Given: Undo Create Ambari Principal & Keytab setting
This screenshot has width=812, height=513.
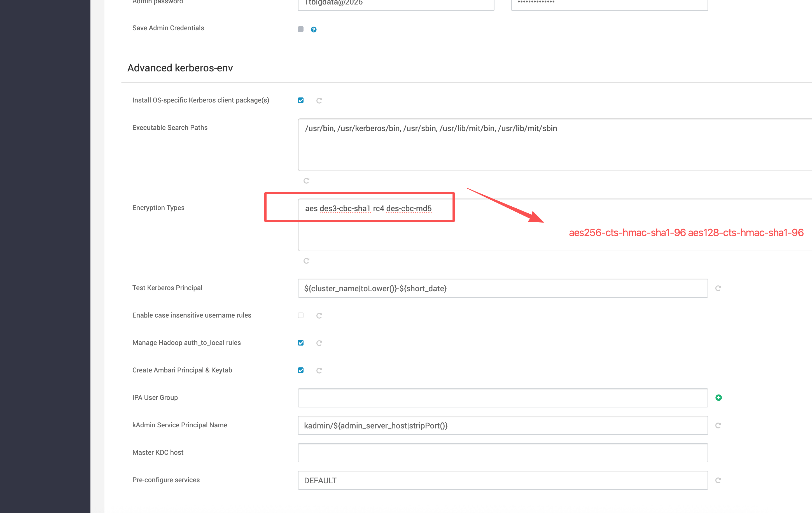Looking at the screenshot, I should (319, 370).
